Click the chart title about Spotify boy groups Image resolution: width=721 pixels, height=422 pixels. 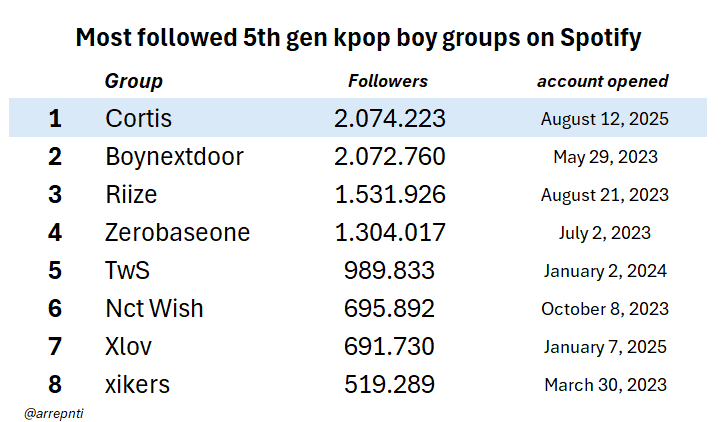tap(359, 39)
